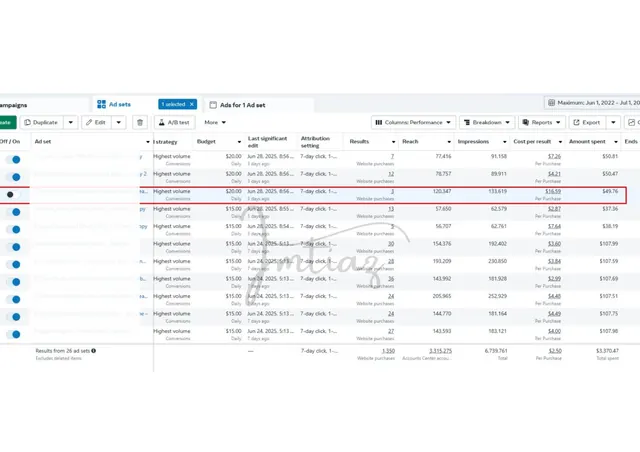Open the info icon beside Results from 26 ad sets
The height and width of the screenshot is (452, 640).
coord(93,351)
